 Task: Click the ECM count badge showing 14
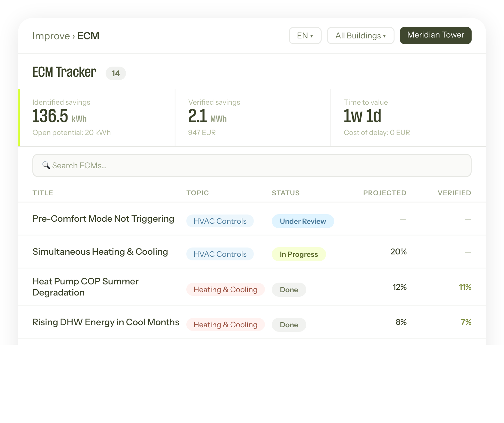tap(115, 73)
